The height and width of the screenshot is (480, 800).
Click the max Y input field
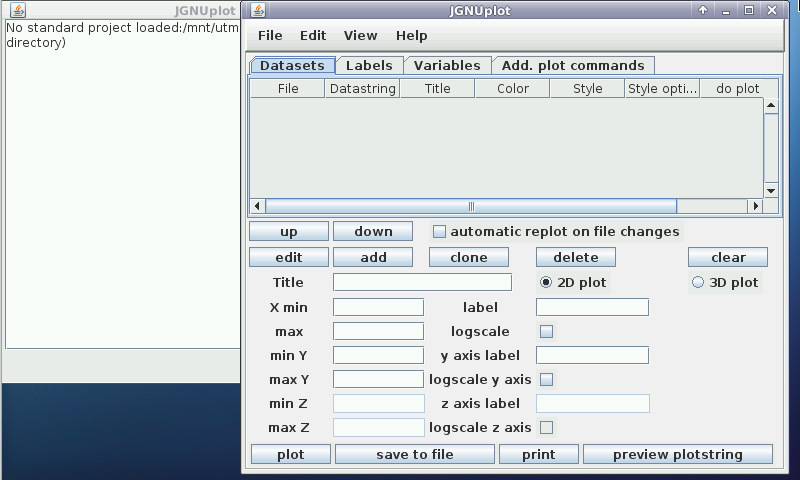click(379, 379)
